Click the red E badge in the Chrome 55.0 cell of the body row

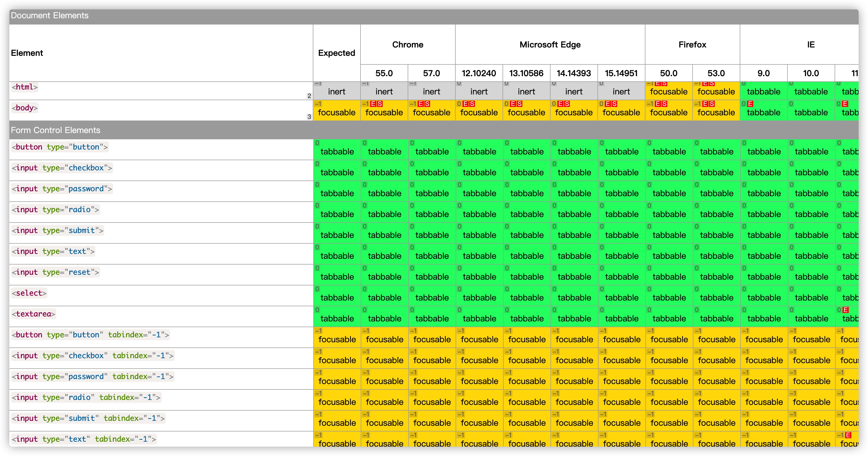(x=373, y=104)
